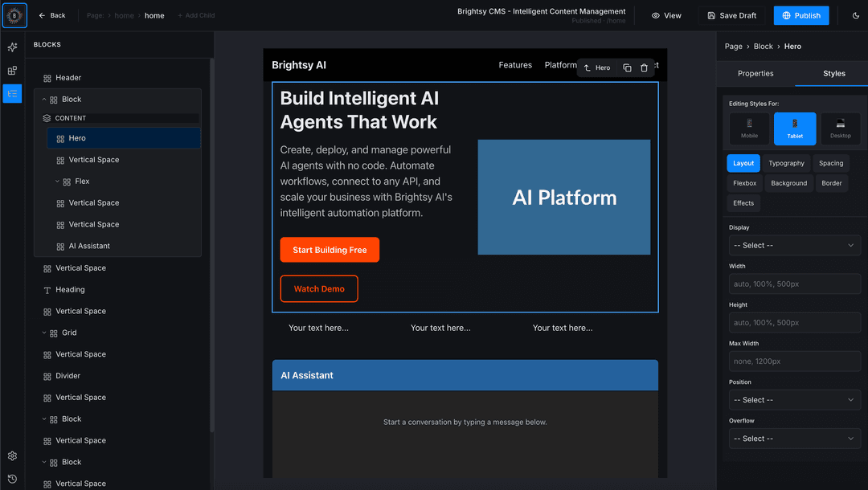Open the Display dropdown
Screen dimensions: 868x490
point(794,245)
